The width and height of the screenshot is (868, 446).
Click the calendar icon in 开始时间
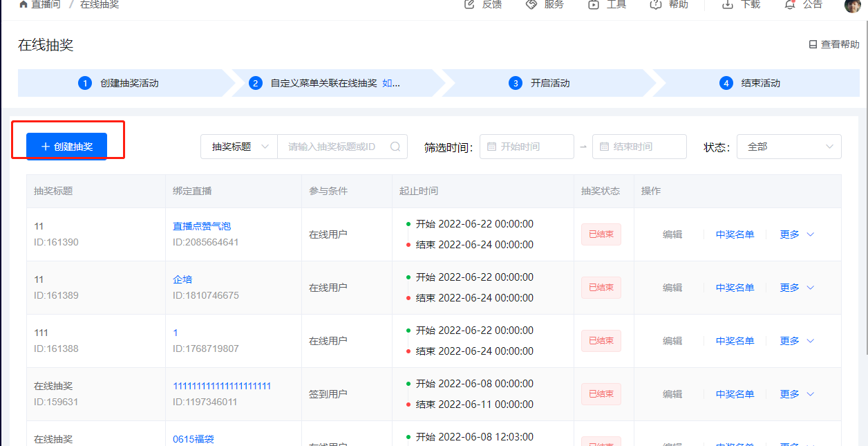(491, 147)
